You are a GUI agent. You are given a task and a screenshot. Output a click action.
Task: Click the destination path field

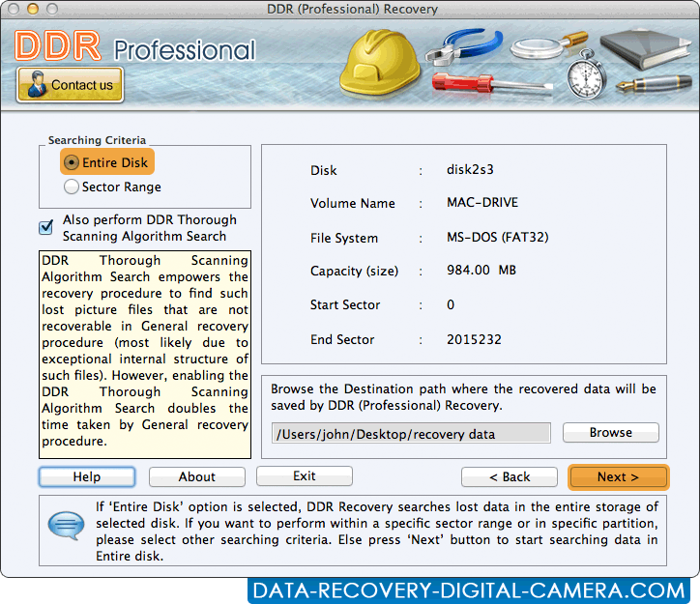click(411, 433)
